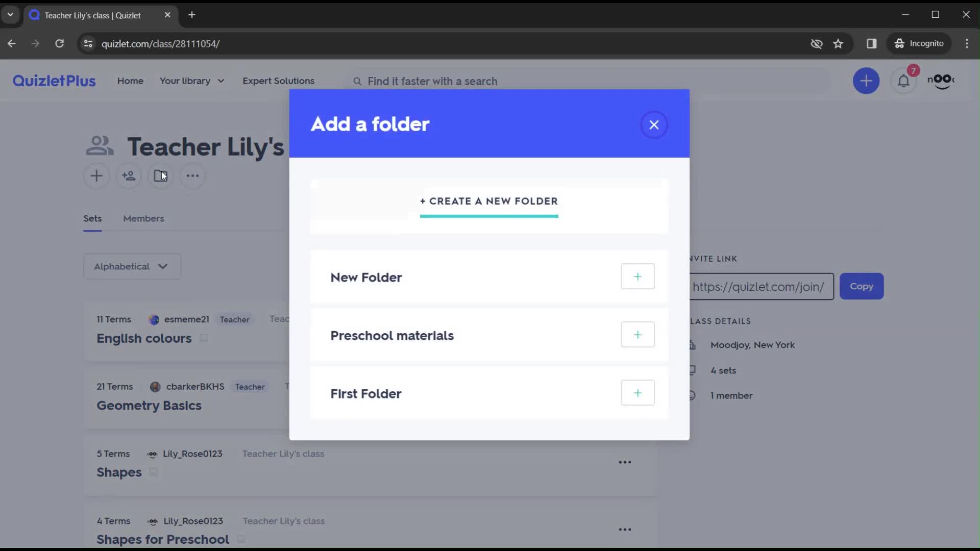Select Expert Solutions menu item
Screen dimensions: 980x551
tap(278, 81)
